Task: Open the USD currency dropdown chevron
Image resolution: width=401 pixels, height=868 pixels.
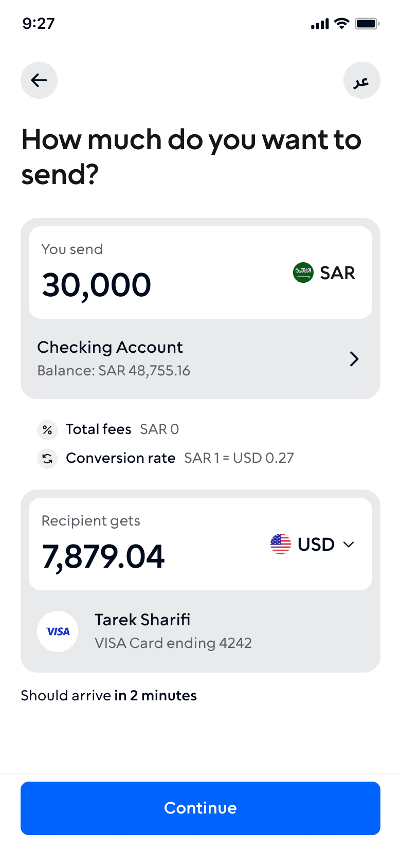Action: [349, 545]
